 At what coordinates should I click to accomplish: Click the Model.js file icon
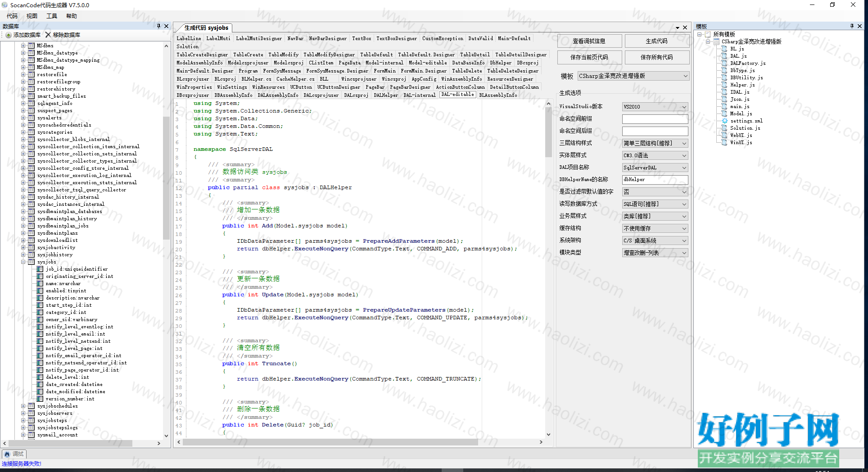[x=724, y=113]
